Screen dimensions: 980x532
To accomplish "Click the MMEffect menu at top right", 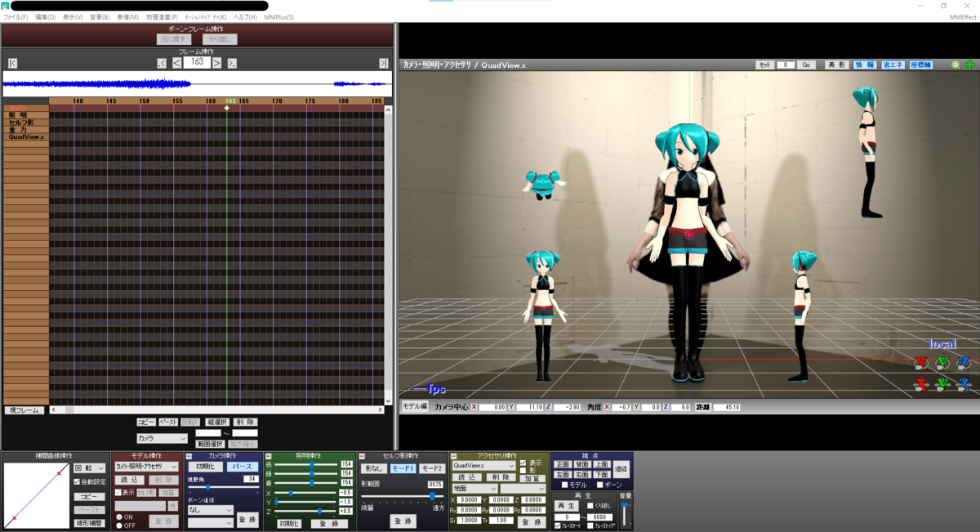I will click(963, 17).
